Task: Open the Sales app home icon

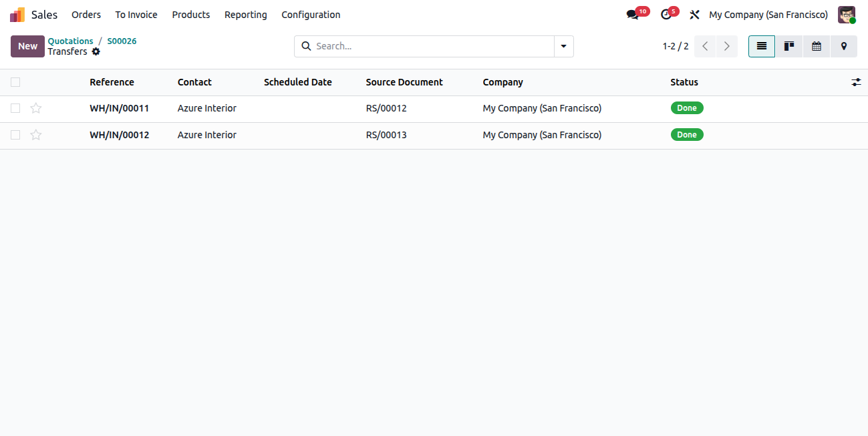Action: click(x=17, y=15)
